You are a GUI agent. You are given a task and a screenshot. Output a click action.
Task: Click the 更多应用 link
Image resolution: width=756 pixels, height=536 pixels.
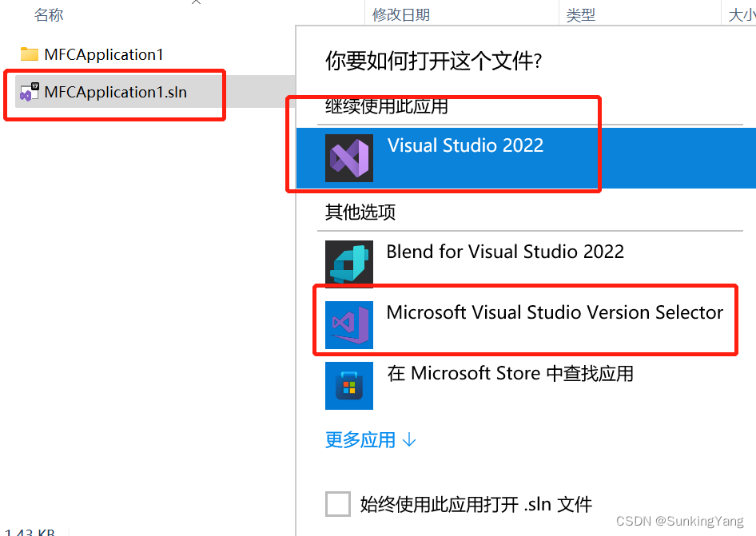(360, 439)
